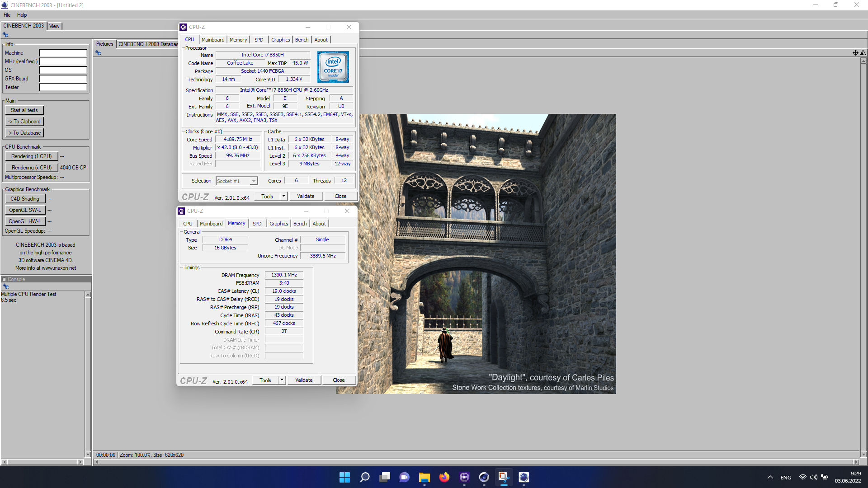Viewport: 868px width, 488px height.
Task: Click the ENG language indicator
Action: pyautogui.click(x=786, y=478)
